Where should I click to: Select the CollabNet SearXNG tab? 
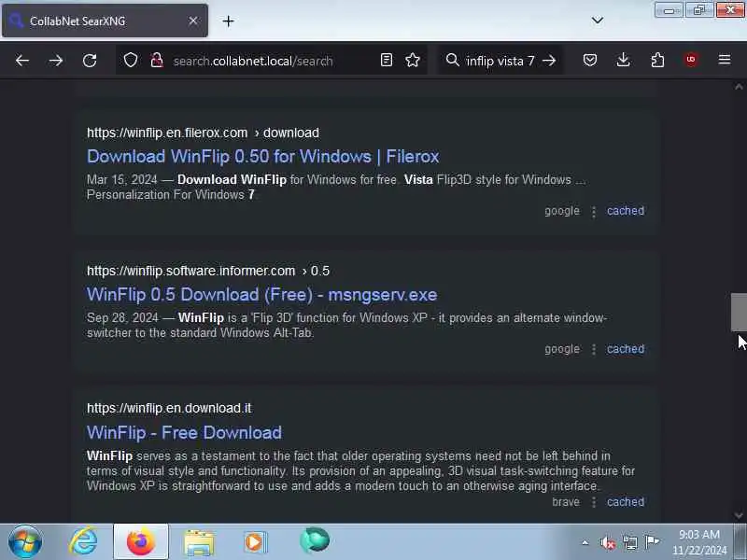point(105,21)
